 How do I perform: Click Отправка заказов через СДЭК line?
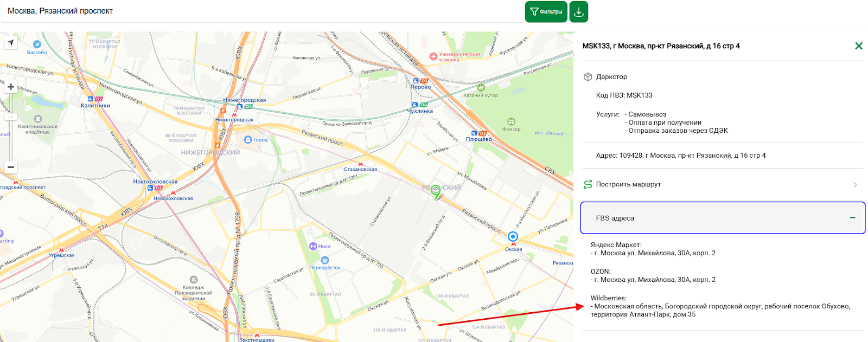coord(676,131)
